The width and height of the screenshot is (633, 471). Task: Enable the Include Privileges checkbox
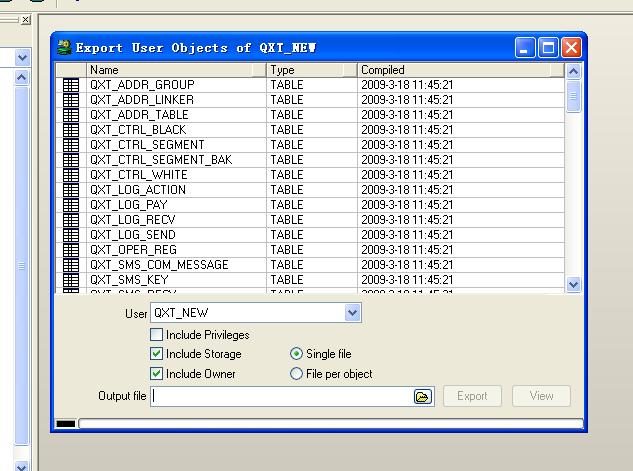tap(156, 335)
